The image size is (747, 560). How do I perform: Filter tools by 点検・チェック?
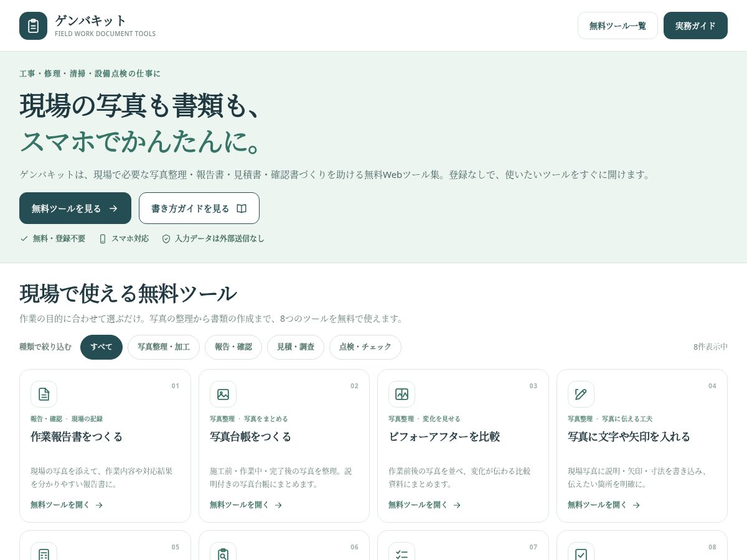(365, 347)
